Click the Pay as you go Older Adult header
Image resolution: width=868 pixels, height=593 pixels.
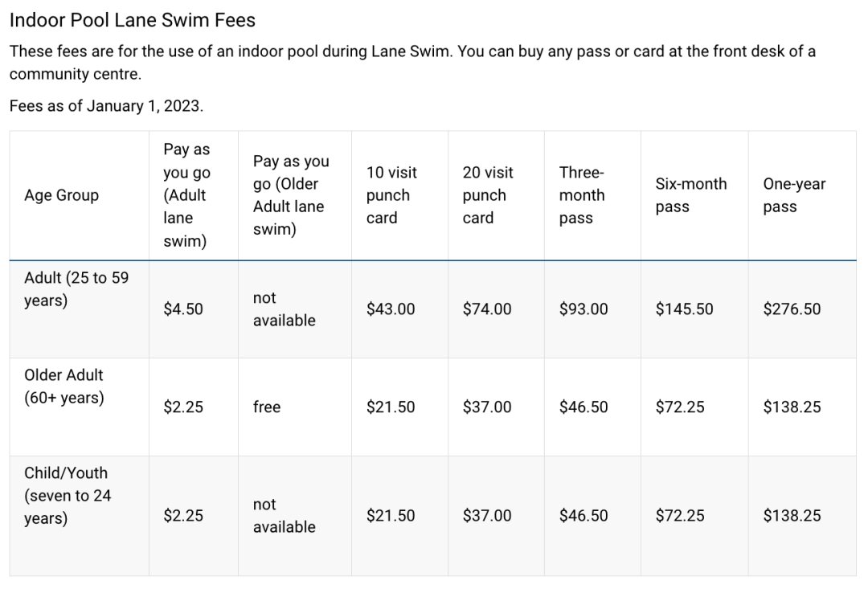point(291,195)
